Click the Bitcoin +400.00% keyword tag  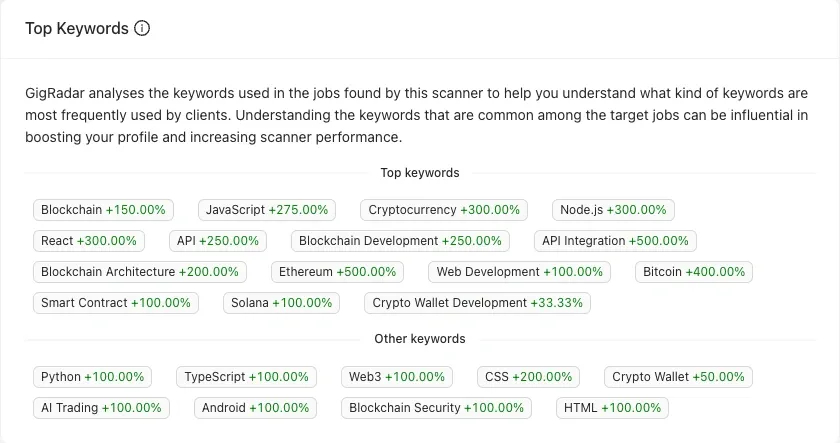point(694,272)
